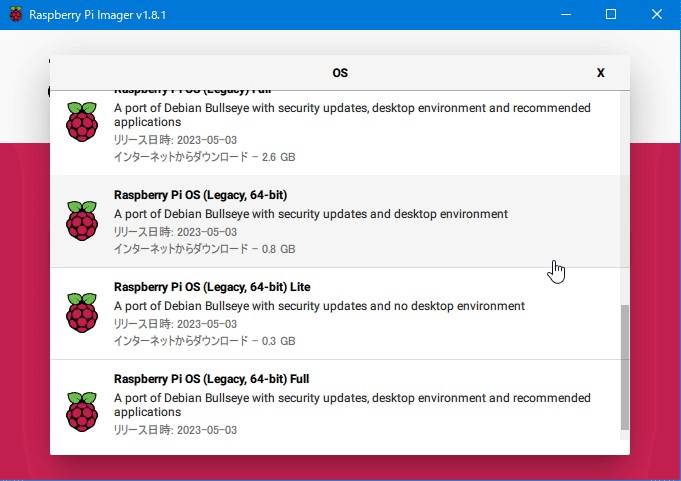681x481 pixels.
Task: Click the Raspberry Pi Imager title bar logo
Action: click(x=16, y=15)
